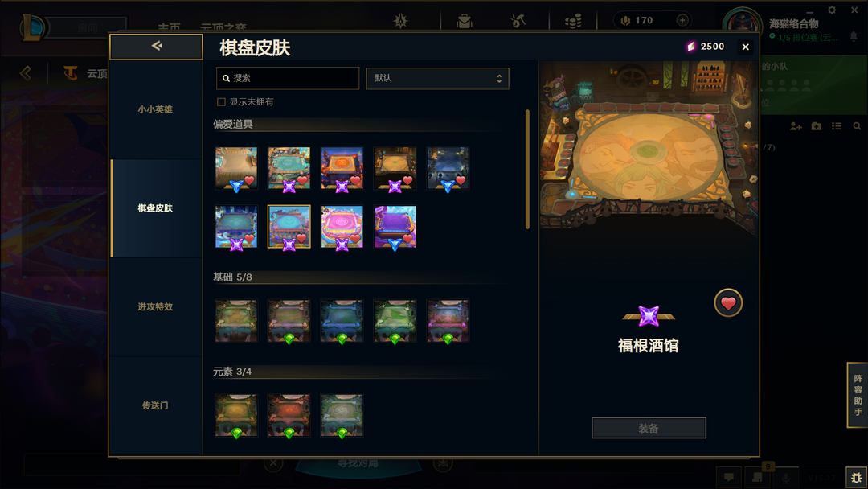Click the 搜索 search field
Screen dimensions: 868x489
[x=287, y=79]
